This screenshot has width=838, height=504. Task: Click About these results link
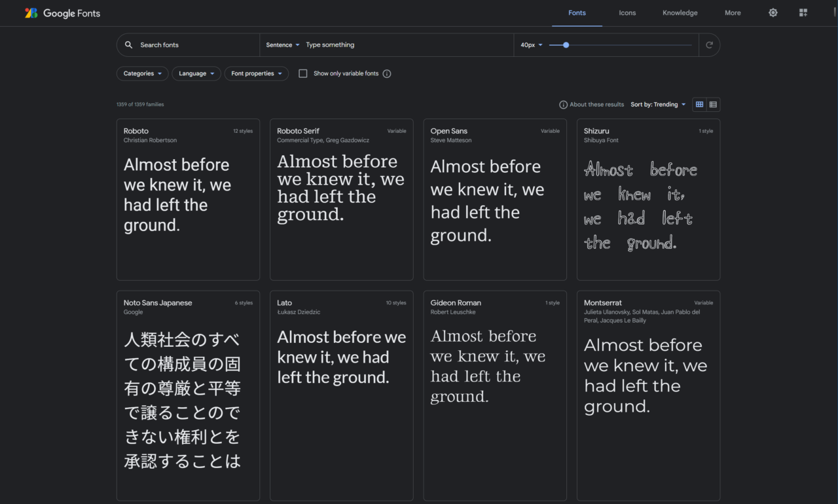click(x=597, y=105)
